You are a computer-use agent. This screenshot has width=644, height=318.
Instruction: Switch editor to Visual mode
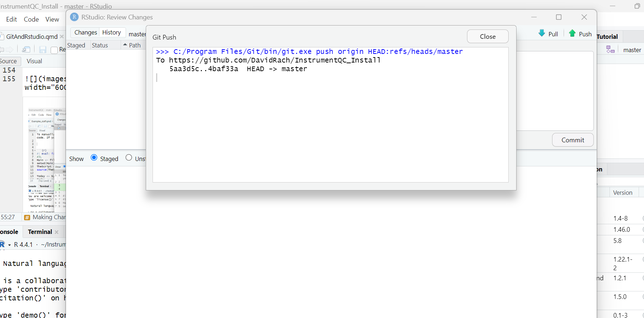tap(34, 61)
